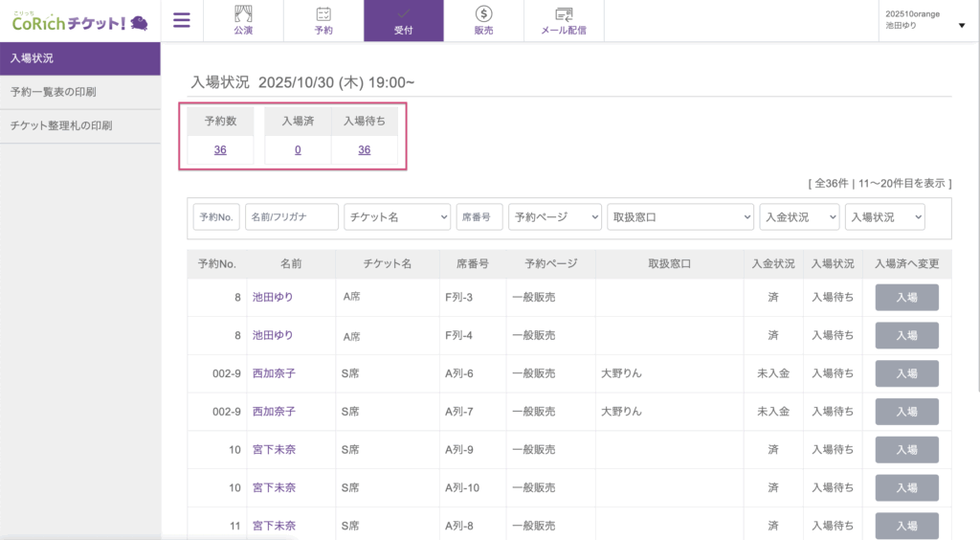This screenshot has width=980, height=540.
Task: Open チケット整理札の印刷 sidebar item
Action: click(61, 125)
